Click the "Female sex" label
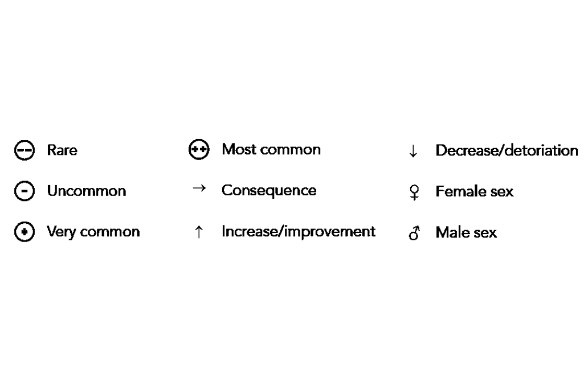Image resolution: width=588 pixels, height=385 pixels. 475,192
